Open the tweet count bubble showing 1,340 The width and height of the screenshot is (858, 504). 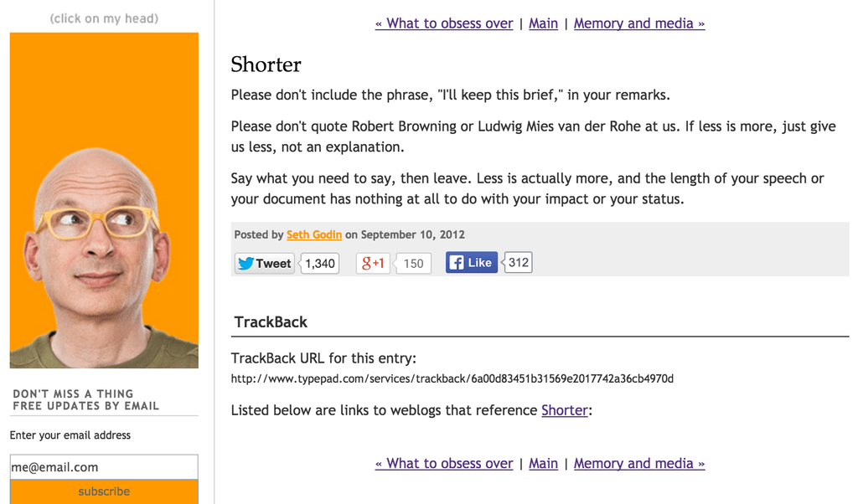point(320,264)
